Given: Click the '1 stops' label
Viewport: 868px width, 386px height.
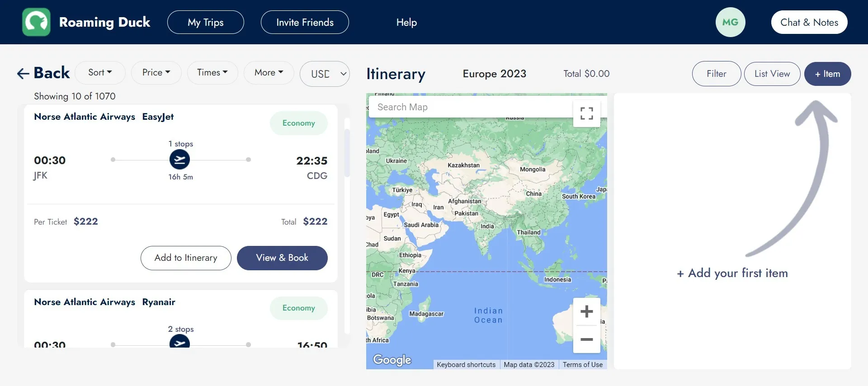Looking at the screenshot, I should click(x=181, y=144).
